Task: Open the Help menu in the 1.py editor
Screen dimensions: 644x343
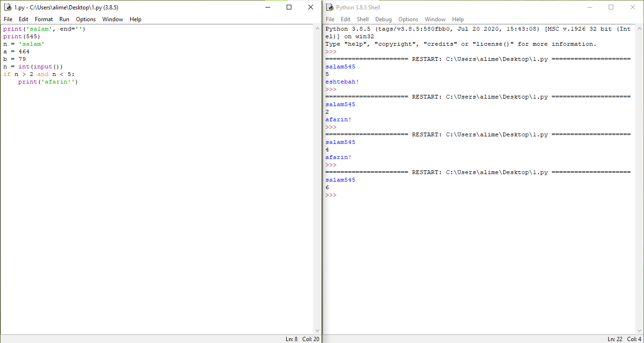Action: tap(135, 19)
